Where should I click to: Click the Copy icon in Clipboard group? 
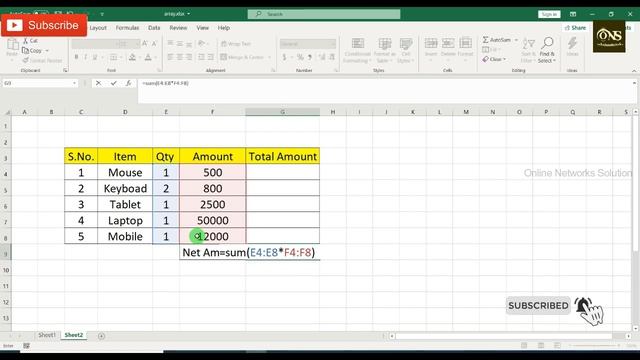tap(25, 51)
